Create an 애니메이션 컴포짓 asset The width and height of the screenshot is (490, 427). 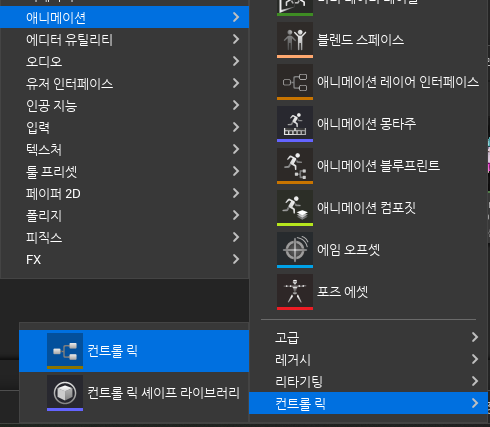tap(368, 208)
